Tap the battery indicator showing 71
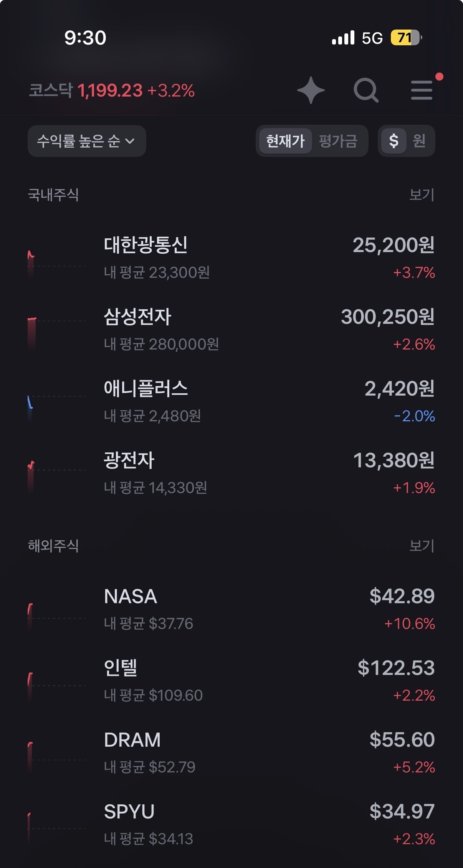The height and width of the screenshot is (868, 463). pos(406,38)
